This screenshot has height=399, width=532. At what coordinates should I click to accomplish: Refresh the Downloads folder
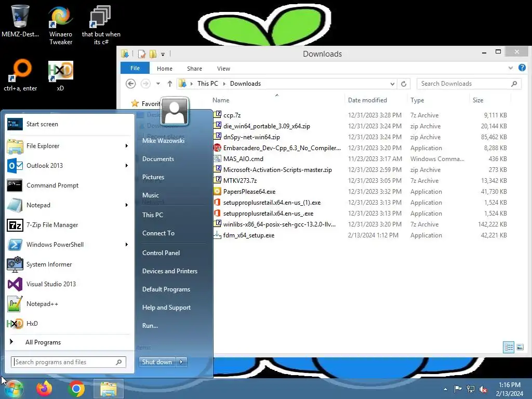(403, 84)
